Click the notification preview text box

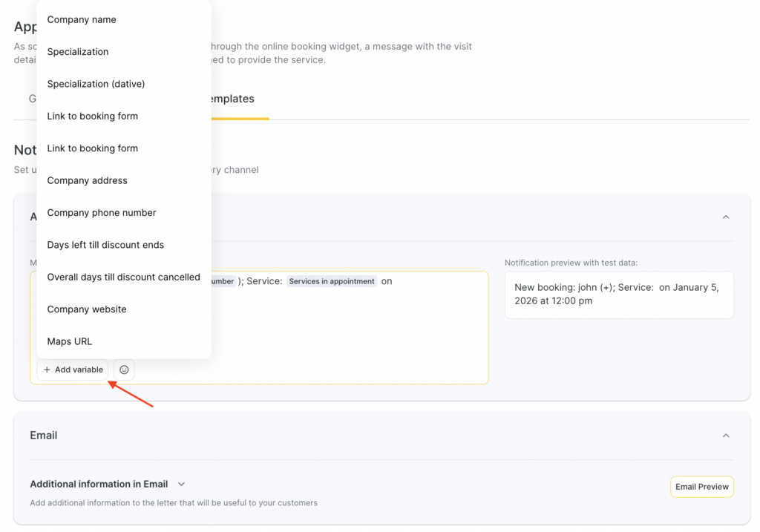tap(618, 295)
